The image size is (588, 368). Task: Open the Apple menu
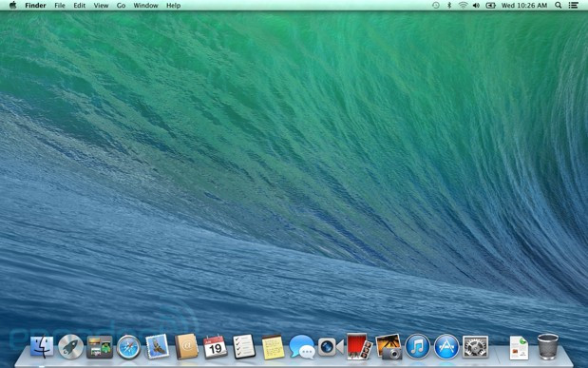click(x=12, y=6)
